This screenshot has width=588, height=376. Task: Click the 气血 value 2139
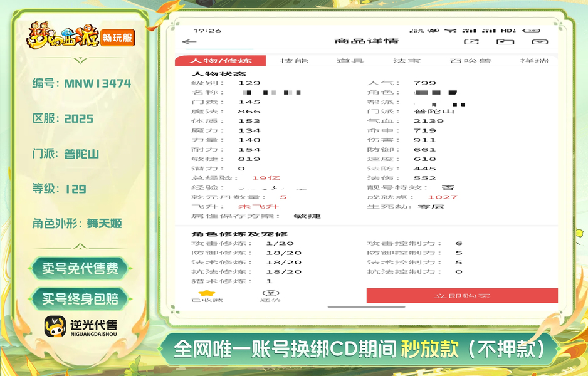(x=428, y=121)
